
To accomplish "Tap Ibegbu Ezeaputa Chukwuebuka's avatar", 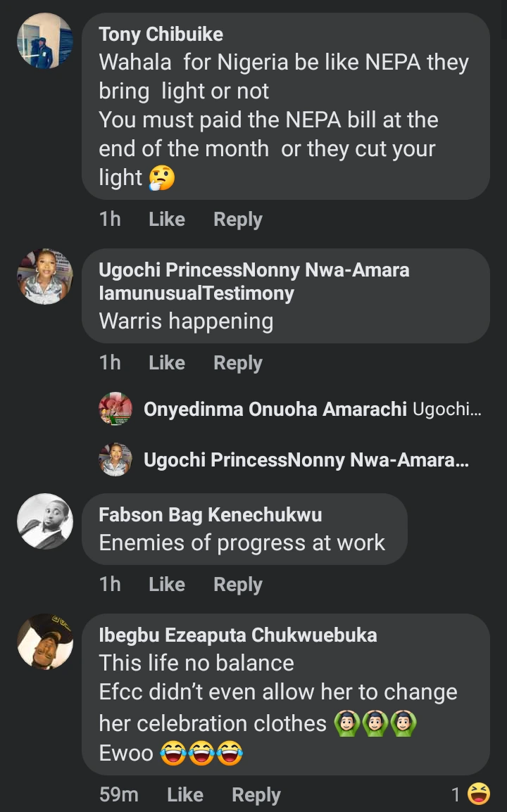I will pyautogui.click(x=44, y=642).
